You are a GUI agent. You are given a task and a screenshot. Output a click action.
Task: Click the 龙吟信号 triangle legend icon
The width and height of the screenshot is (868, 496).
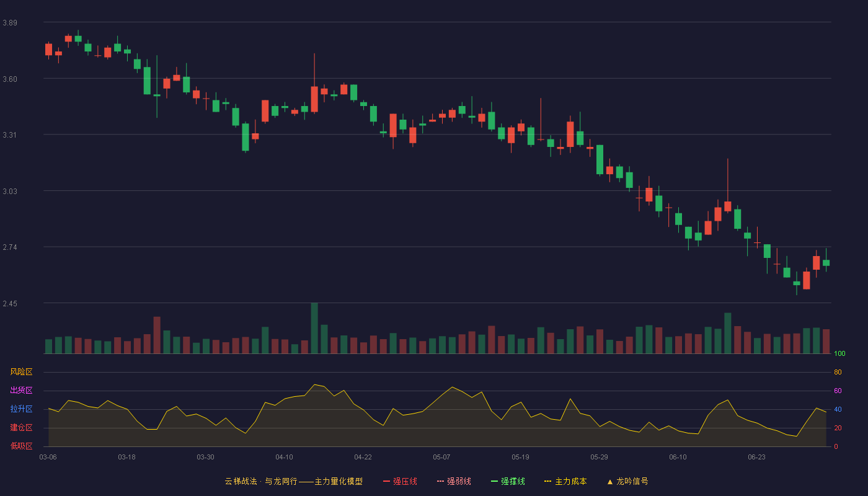(x=609, y=481)
